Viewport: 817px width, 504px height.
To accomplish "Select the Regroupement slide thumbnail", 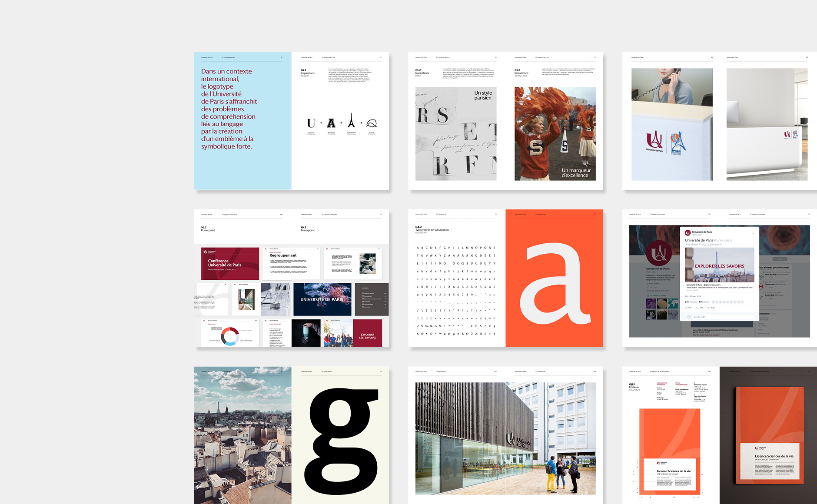I will point(291,264).
